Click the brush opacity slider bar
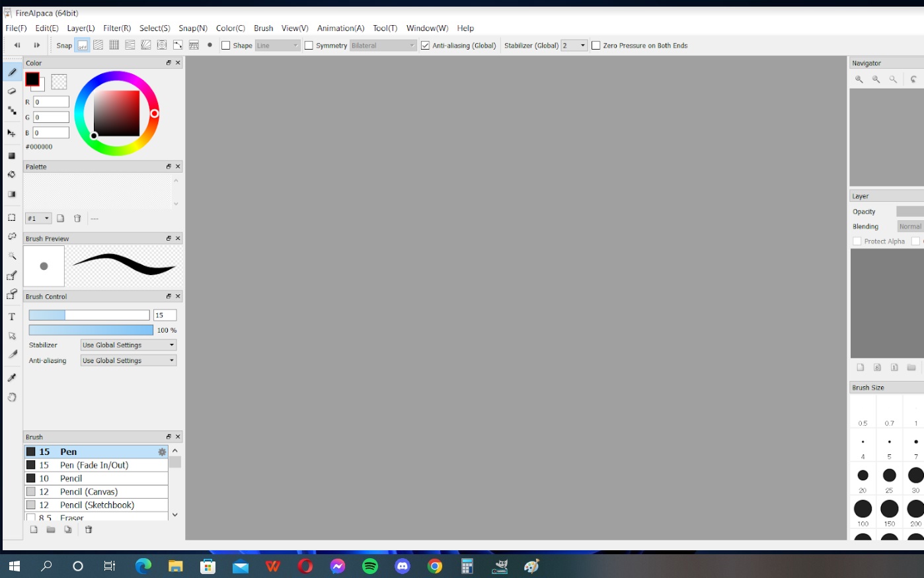This screenshot has height=578, width=924. click(91, 330)
